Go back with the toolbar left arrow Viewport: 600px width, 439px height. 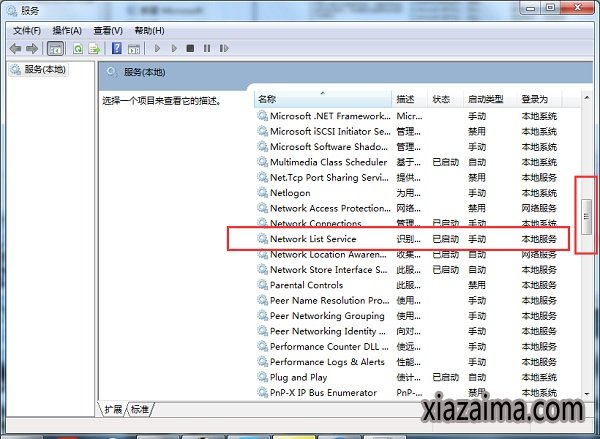(15, 48)
